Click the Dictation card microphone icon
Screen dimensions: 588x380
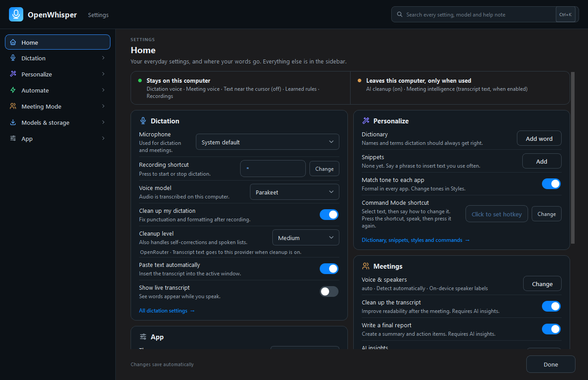143,121
